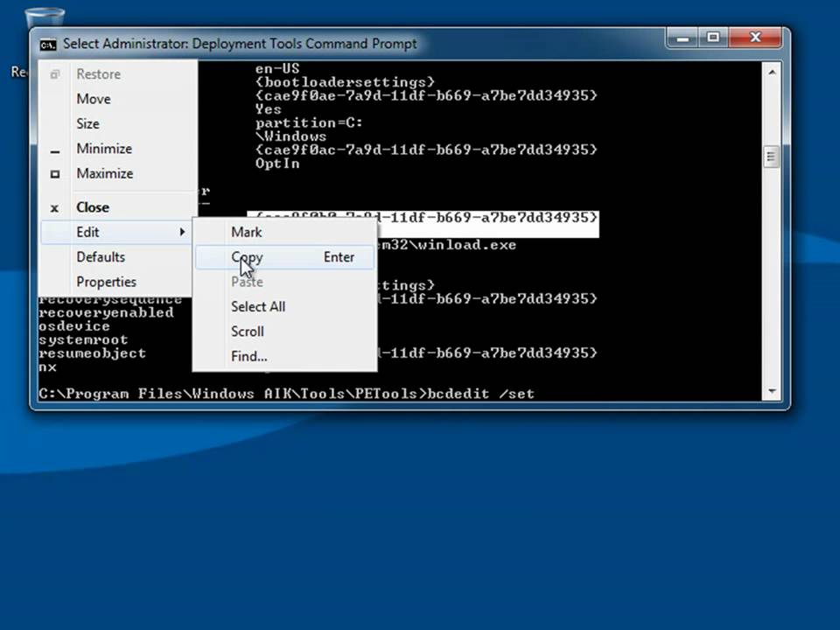Minimize the command prompt window

[x=682, y=38]
